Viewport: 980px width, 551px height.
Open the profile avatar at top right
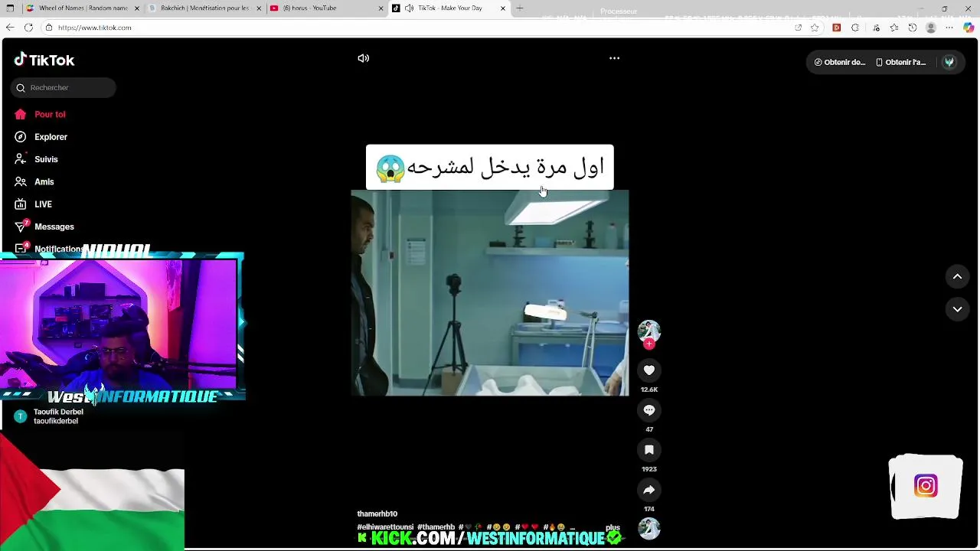point(949,63)
